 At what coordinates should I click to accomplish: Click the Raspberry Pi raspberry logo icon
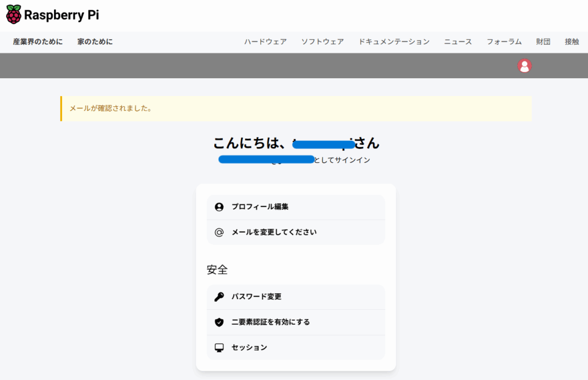click(13, 14)
